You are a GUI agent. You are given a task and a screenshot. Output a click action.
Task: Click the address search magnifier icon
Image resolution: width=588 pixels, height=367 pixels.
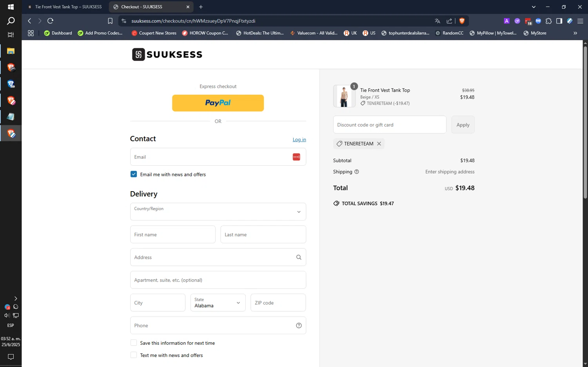[x=299, y=257]
